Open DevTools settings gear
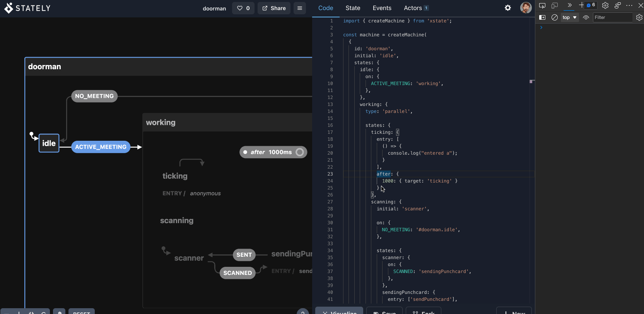This screenshot has height=314, width=644. [x=605, y=5]
